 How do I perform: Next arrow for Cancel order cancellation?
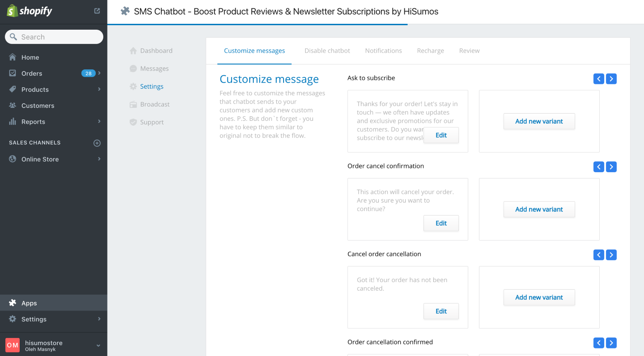tap(611, 255)
